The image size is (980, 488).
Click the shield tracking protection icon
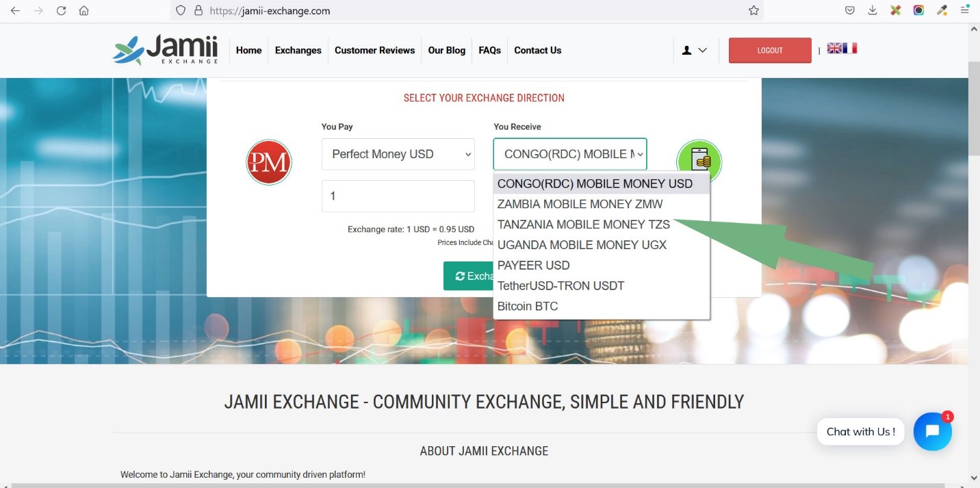tap(181, 11)
